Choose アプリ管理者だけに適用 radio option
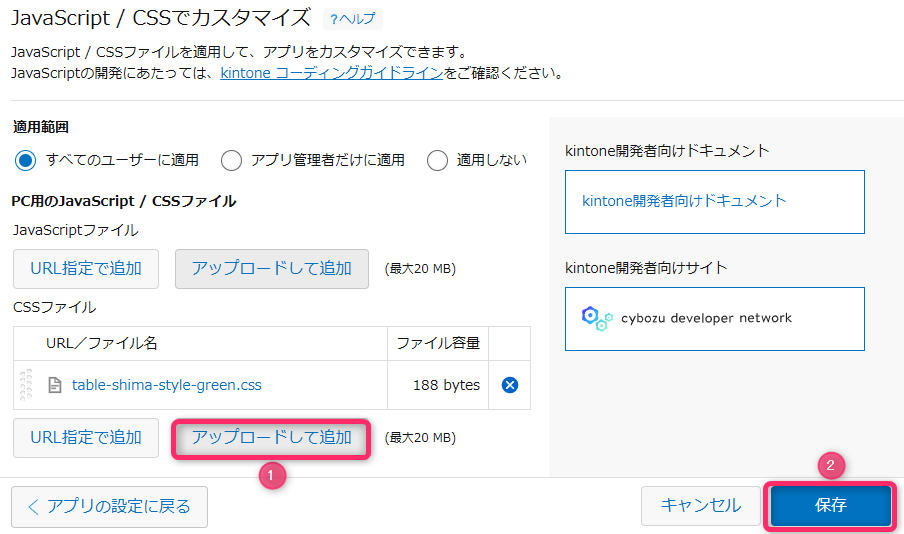Screen dimensions: 904x534 tap(232, 160)
